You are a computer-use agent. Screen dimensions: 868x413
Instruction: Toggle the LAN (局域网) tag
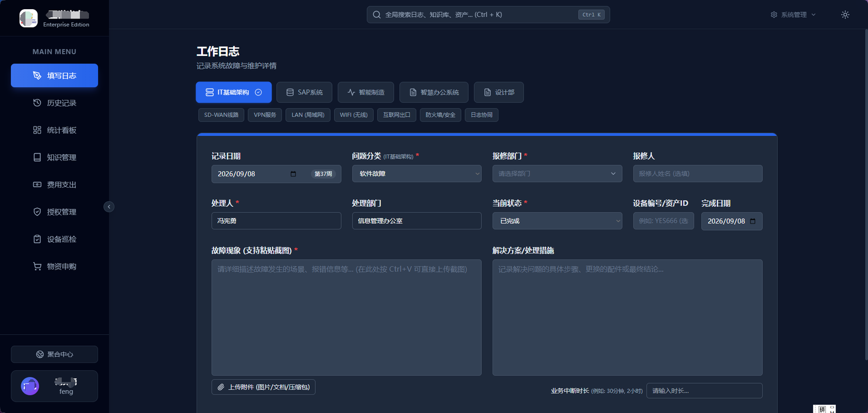pyautogui.click(x=308, y=115)
